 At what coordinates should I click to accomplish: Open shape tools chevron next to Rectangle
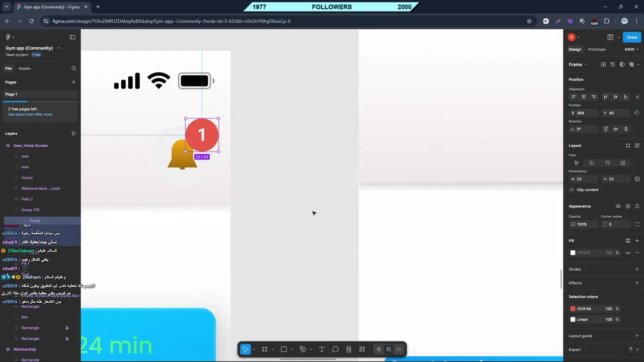pyautogui.click(x=292, y=349)
